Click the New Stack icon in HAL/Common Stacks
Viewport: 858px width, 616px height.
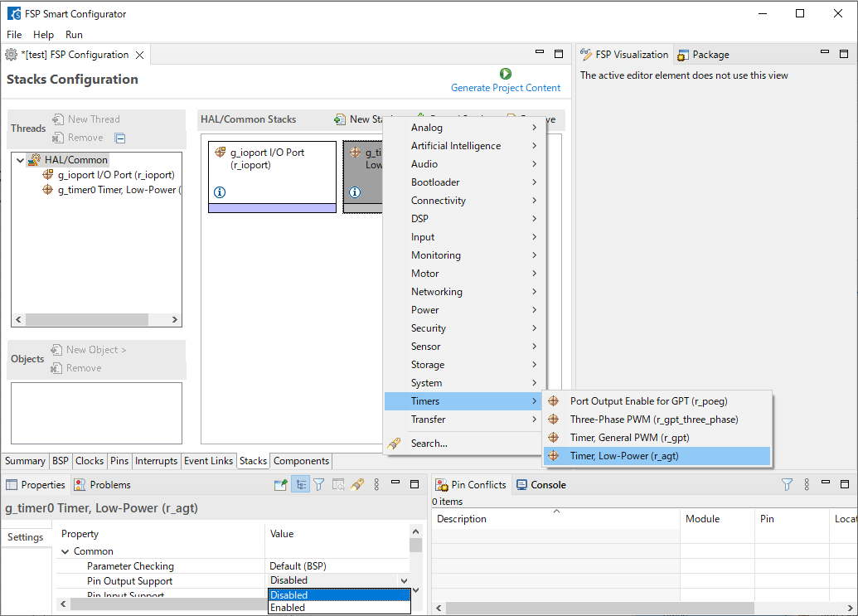[x=340, y=119]
